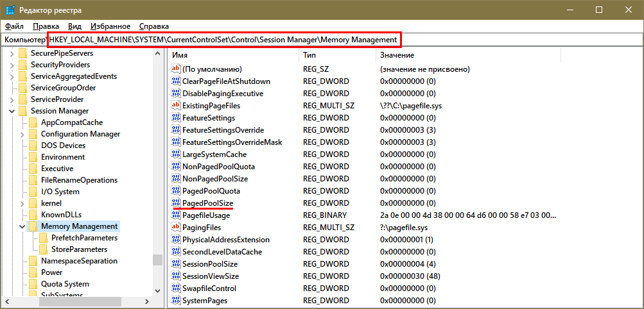Click the Environment folder icon
Screen dimensions: 644x309
pos(33,157)
